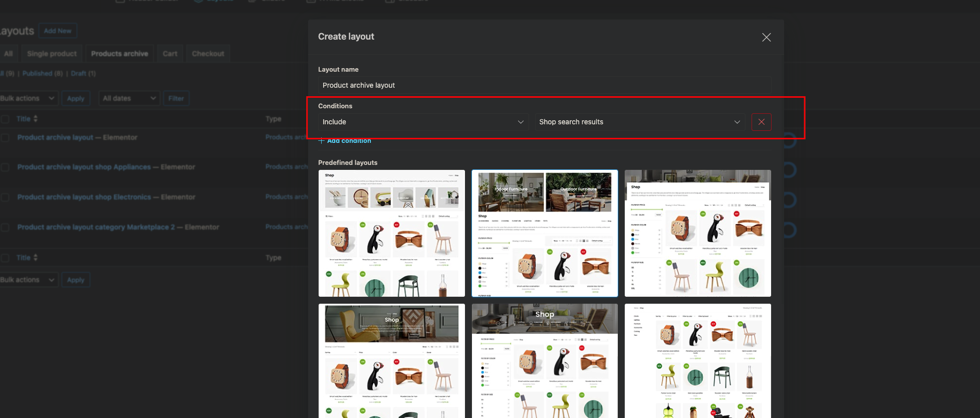Image resolution: width=980 pixels, height=418 pixels.
Task: Select the Indoor and Outdoor Furniture predefined layout
Action: pyautogui.click(x=545, y=233)
